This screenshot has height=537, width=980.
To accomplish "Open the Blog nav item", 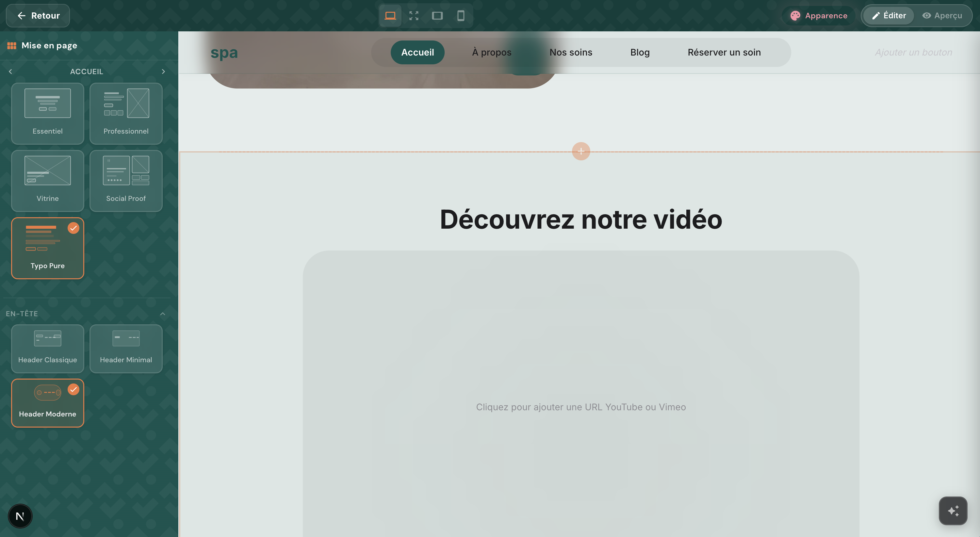I will coord(640,53).
